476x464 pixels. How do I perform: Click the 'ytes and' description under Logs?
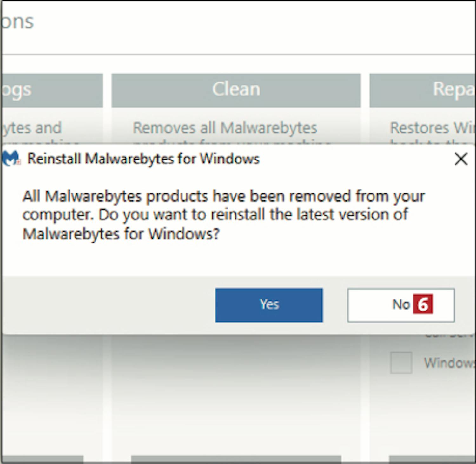click(32, 128)
